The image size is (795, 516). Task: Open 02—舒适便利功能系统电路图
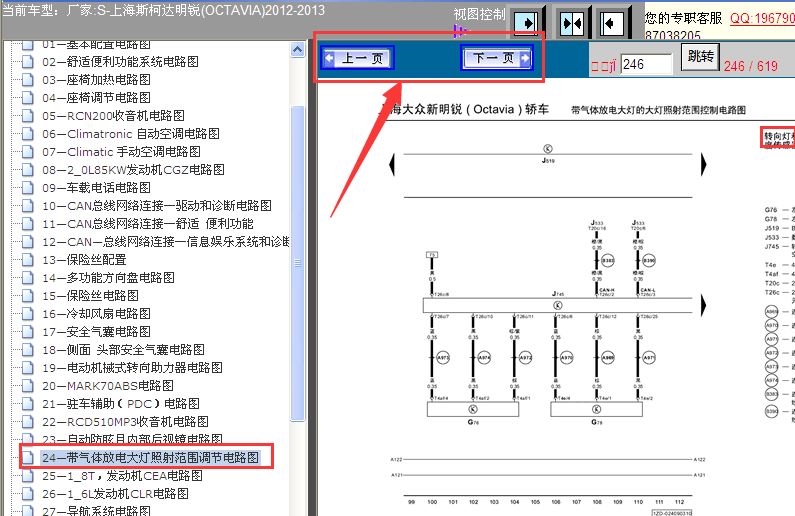121,62
